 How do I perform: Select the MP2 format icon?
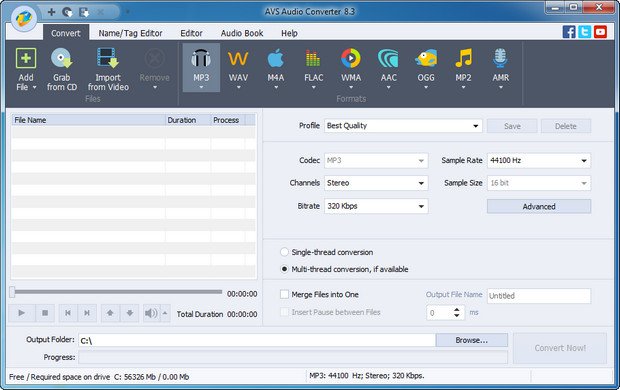463,58
